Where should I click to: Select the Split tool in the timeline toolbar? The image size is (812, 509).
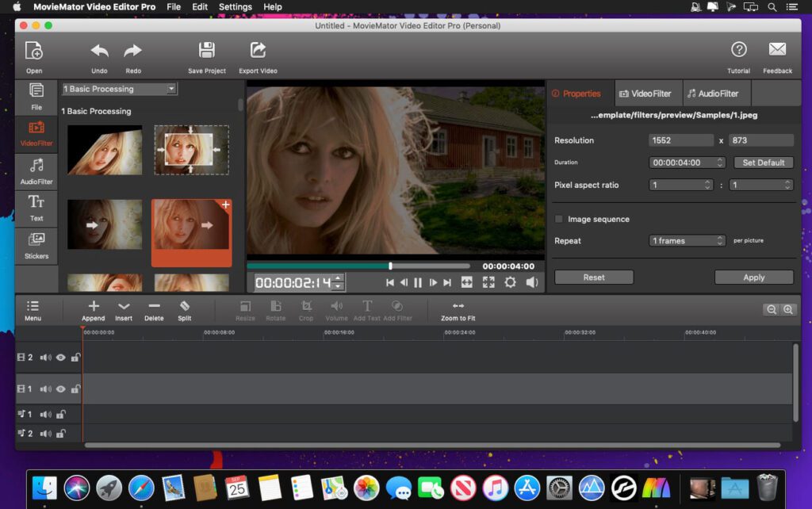tap(184, 308)
